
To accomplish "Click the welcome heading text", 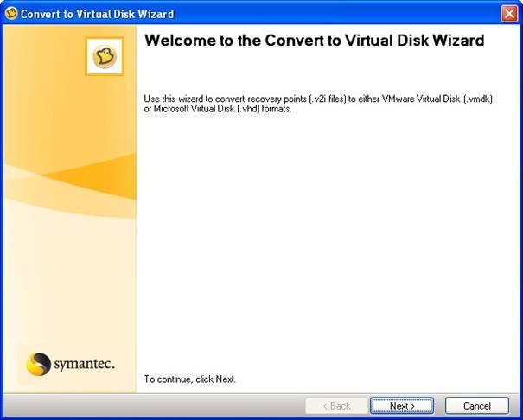I will [314, 41].
